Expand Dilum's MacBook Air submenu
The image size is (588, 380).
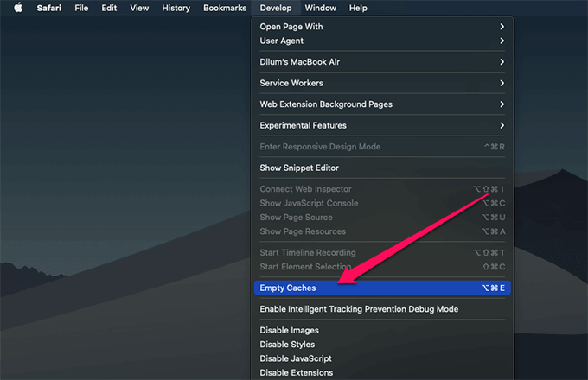(382, 62)
